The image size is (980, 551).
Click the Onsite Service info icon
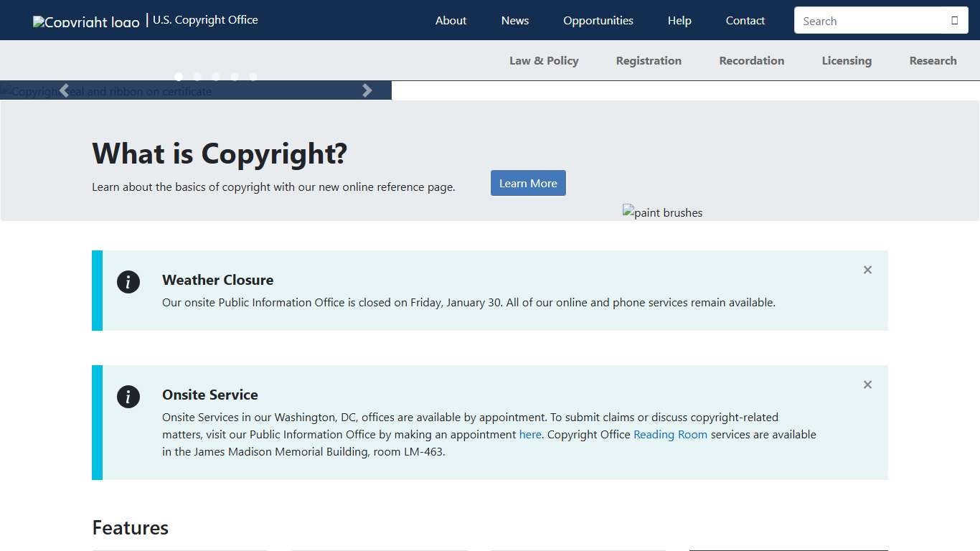(x=128, y=397)
